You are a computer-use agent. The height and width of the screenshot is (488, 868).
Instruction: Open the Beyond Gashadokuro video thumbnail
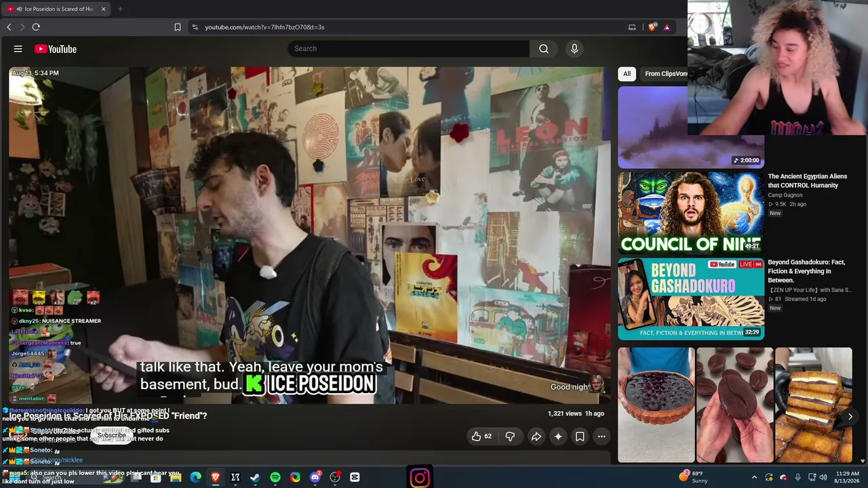691,299
